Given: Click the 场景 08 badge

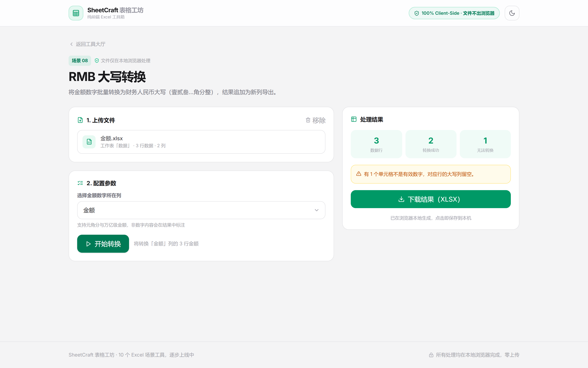Looking at the screenshot, I should (x=80, y=61).
